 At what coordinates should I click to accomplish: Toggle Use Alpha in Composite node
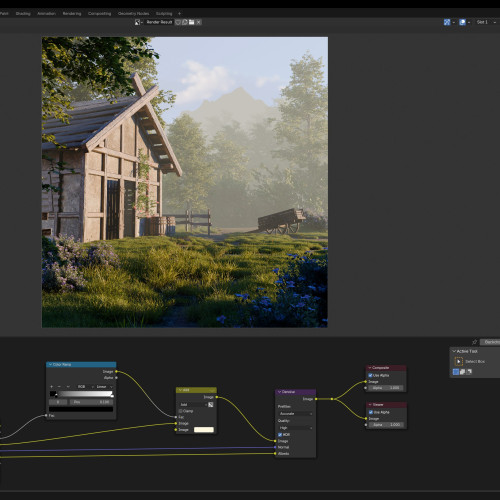(370, 375)
